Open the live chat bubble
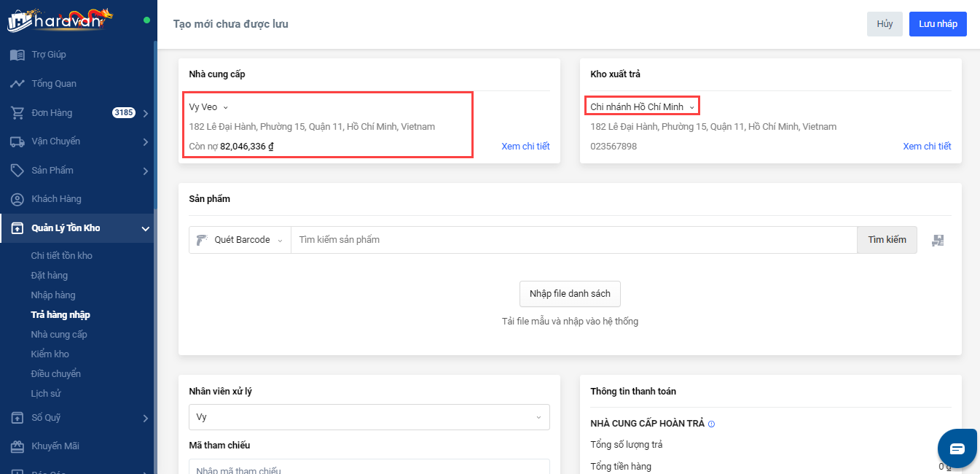The height and width of the screenshot is (474, 980). (957, 448)
